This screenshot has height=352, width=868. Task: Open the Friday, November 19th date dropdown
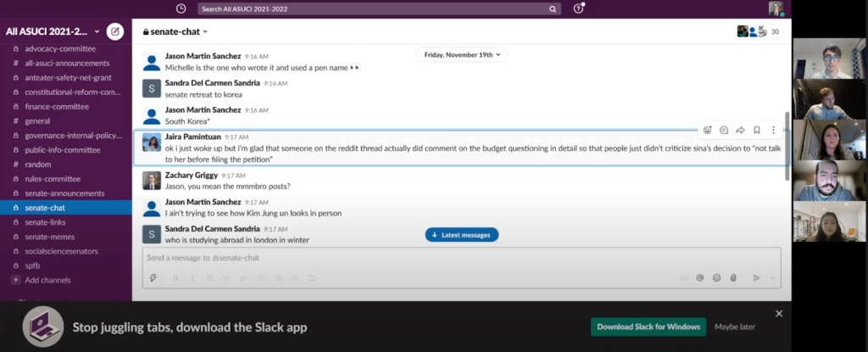462,54
